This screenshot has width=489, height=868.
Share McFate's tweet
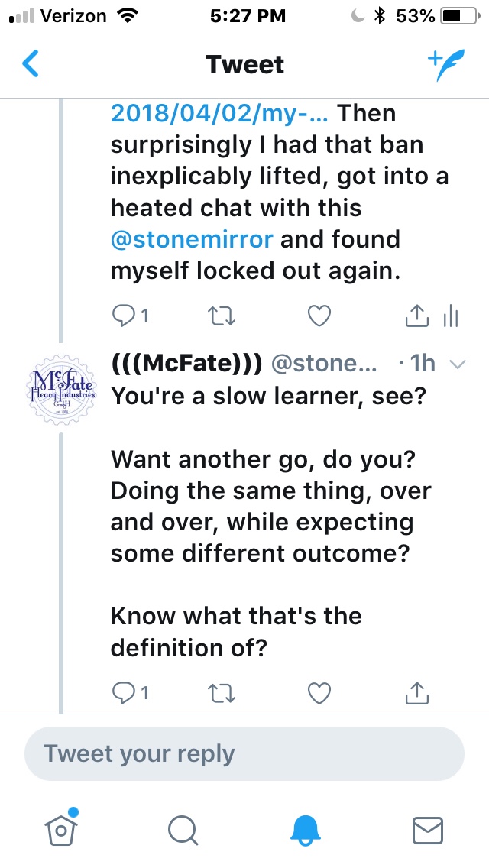click(416, 692)
